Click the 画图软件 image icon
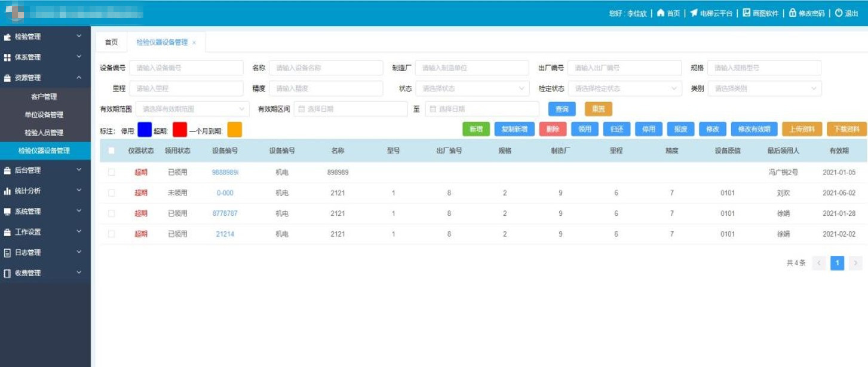 (x=746, y=13)
